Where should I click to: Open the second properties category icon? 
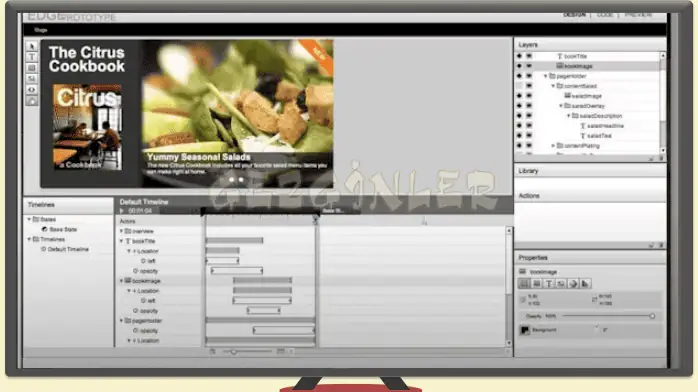click(537, 283)
